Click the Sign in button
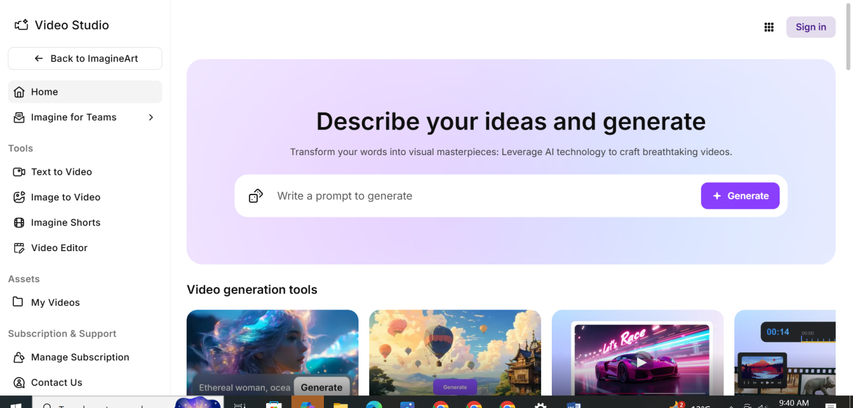 (x=810, y=27)
